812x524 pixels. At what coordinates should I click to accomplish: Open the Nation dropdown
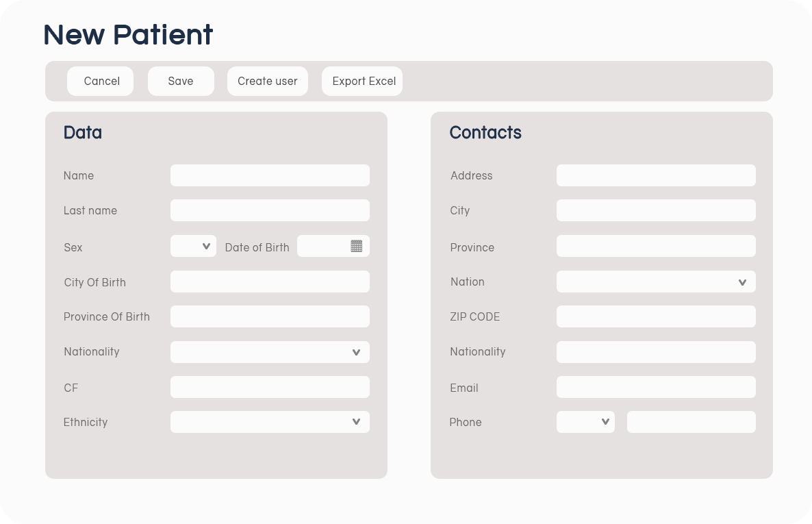coord(656,282)
